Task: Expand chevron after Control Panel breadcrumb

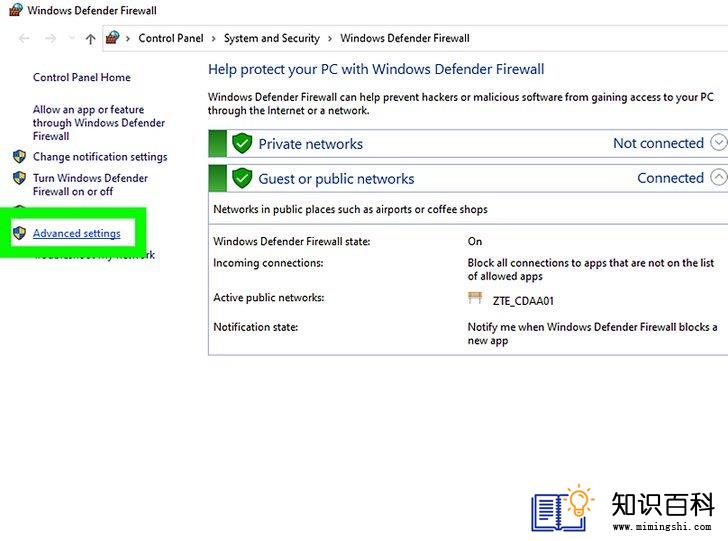Action: (214, 39)
